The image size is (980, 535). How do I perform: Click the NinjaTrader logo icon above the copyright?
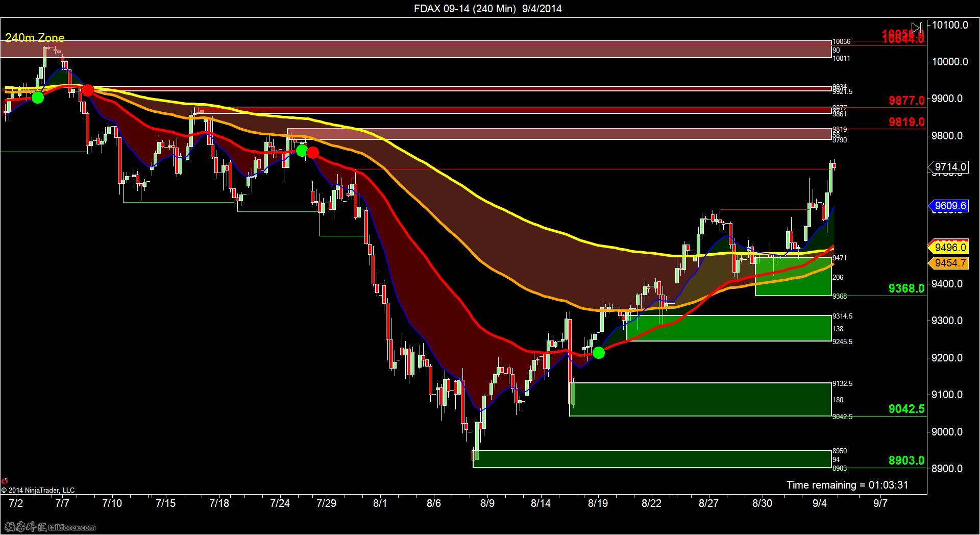click(5, 481)
